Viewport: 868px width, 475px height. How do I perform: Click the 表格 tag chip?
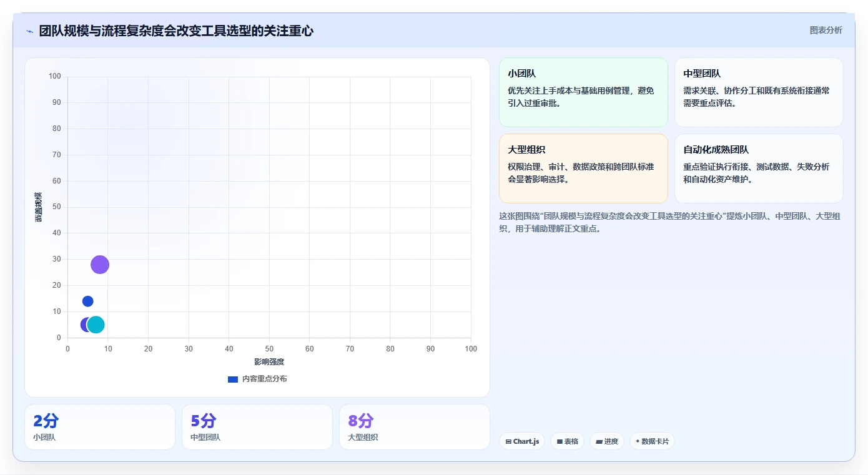click(568, 441)
